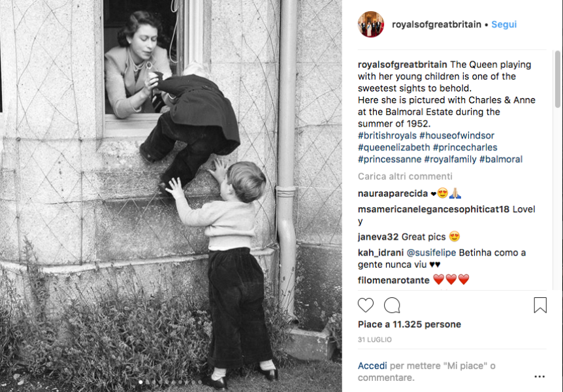Open #queenelizabeth hashtag
Viewport: 563px width, 392px height.
(394, 147)
